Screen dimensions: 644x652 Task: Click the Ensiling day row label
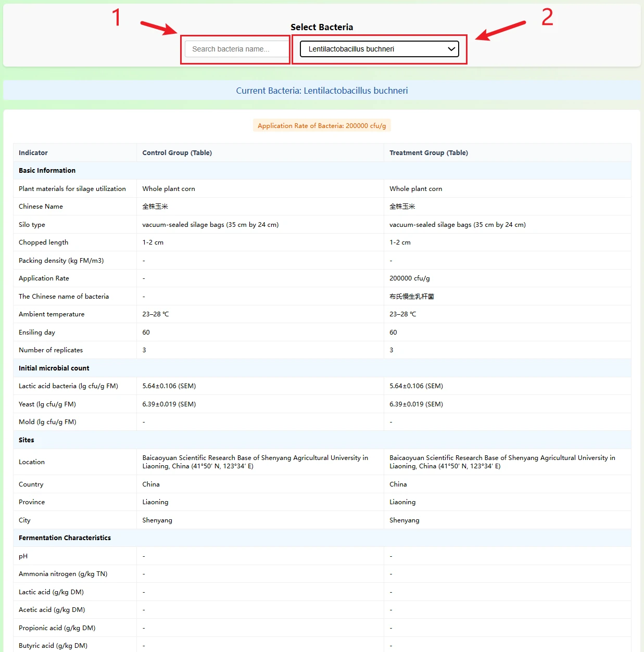point(37,333)
